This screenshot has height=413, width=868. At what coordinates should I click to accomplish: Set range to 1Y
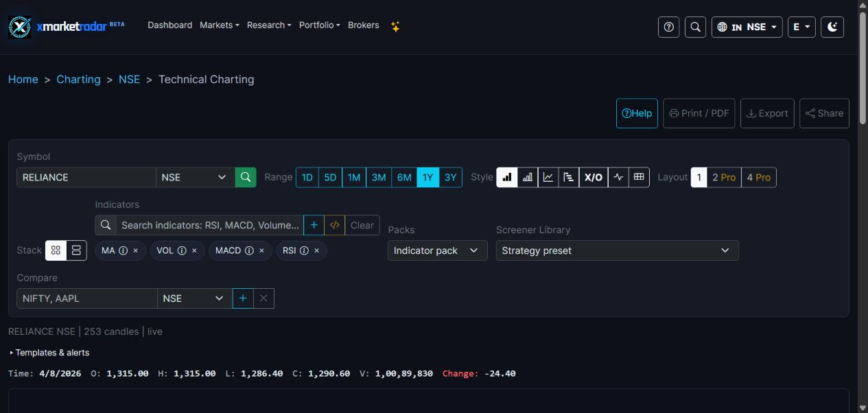point(427,177)
